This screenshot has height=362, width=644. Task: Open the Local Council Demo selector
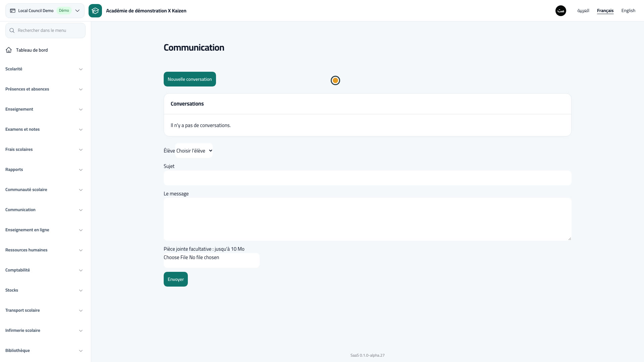click(45, 11)
